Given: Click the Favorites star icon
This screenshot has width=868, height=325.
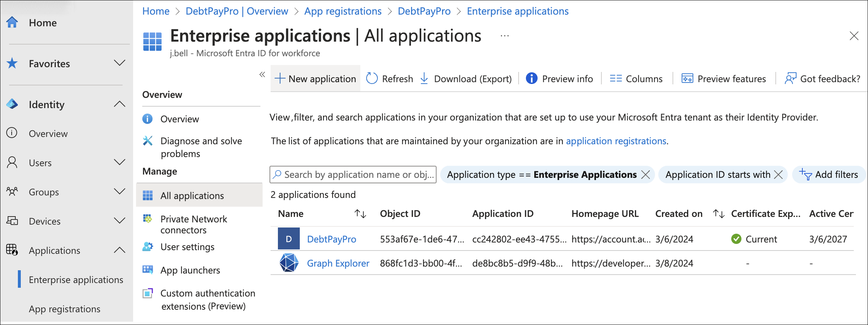Looking at the screenshot, I should [x=12, y=63].
